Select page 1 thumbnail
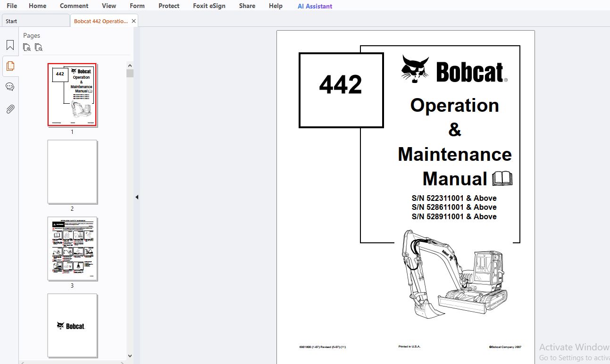610x364 pixels. (72, 95)
